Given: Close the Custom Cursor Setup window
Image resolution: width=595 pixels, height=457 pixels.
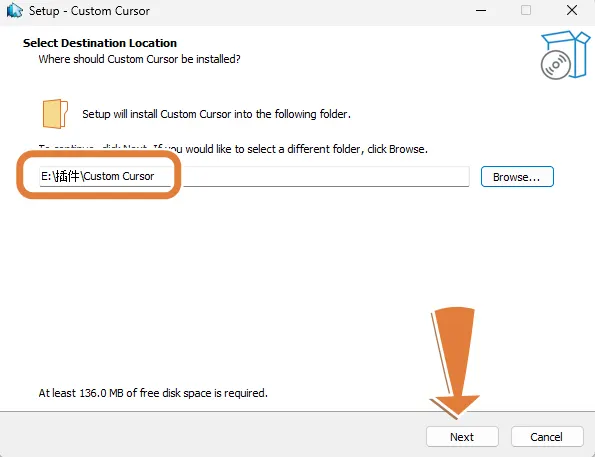Looking at the screenshot, I should 572,10.
